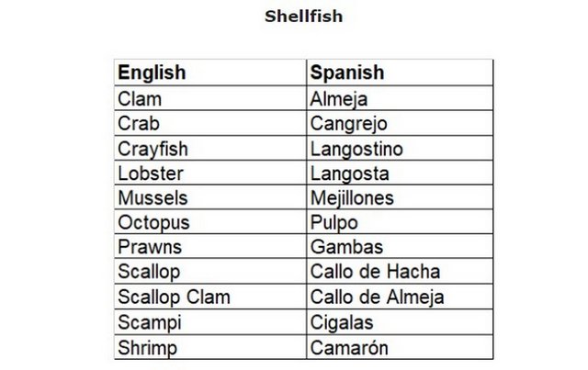The width and height of the screenshot is (588, 370).
Task: Click the Mejillones cell
Action: pyautogui.click(x=352, y=198)
